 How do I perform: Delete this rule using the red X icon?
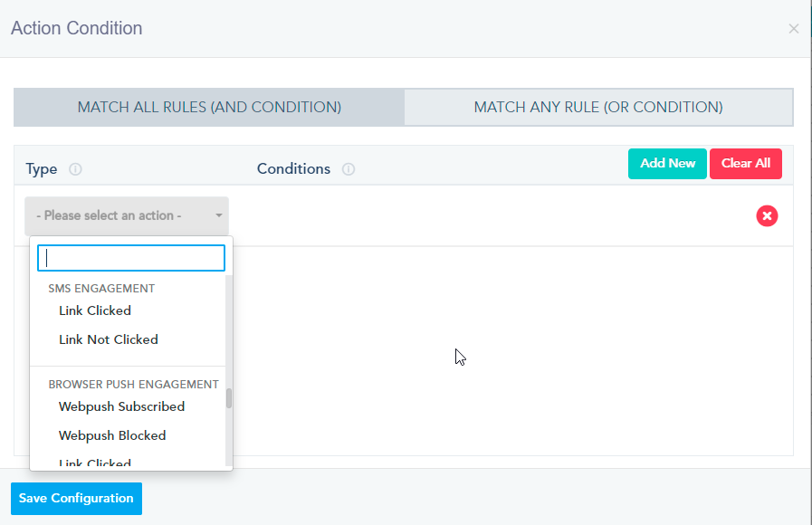point(767,216)
